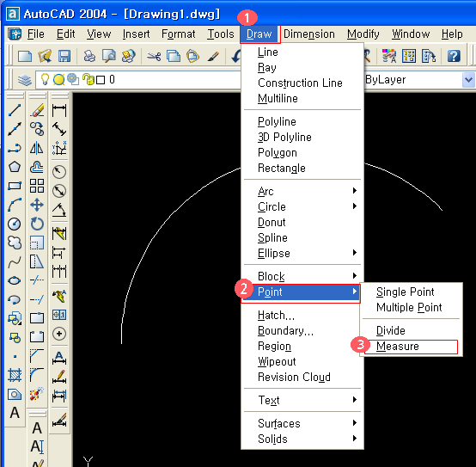Screen dimensions: 476x467
Task: Click the Match Properties brush icon
Action: (213, 56)
